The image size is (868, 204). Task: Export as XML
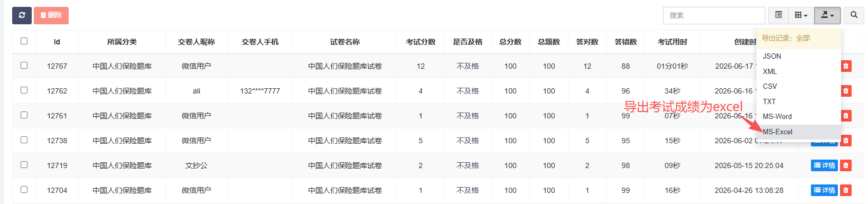pyautogui.click(x=798, y=71)
